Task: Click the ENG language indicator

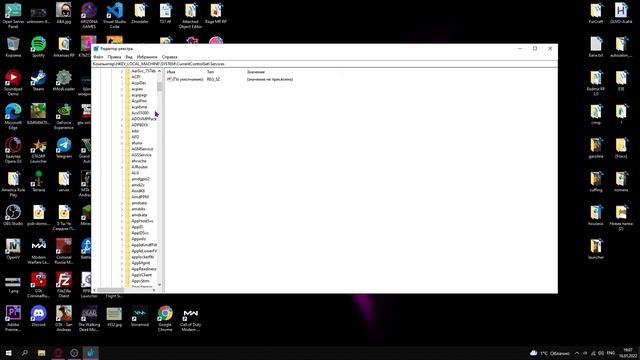Action: pyautogui.click(x=611, y=353)
